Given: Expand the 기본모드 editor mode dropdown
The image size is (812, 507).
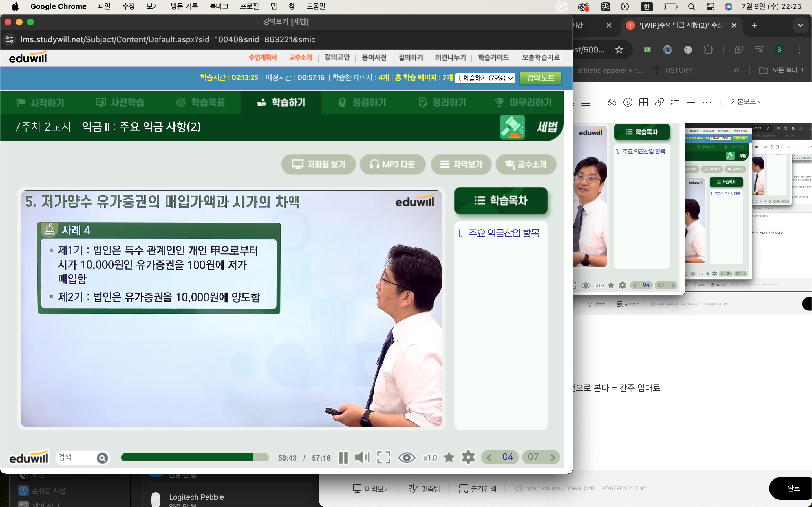Looking at the screenshot, I should coord(745,102).
